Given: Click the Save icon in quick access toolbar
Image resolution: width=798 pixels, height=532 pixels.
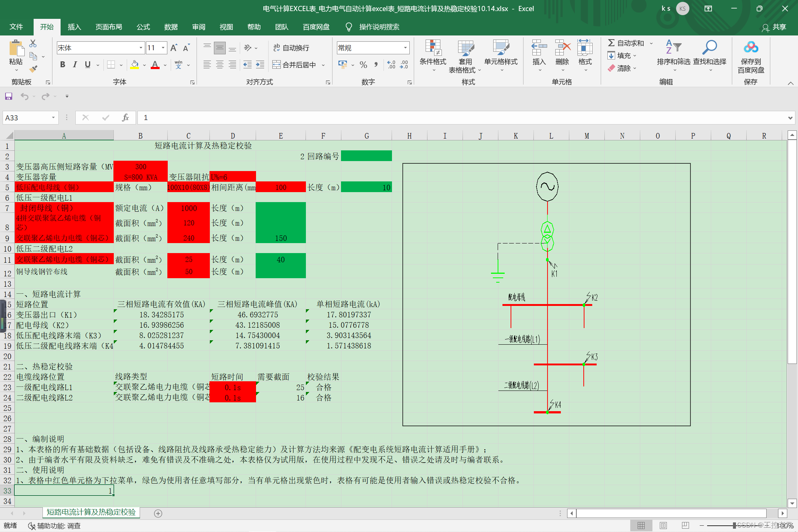Looking at the screenshot, I should (8, 96).
